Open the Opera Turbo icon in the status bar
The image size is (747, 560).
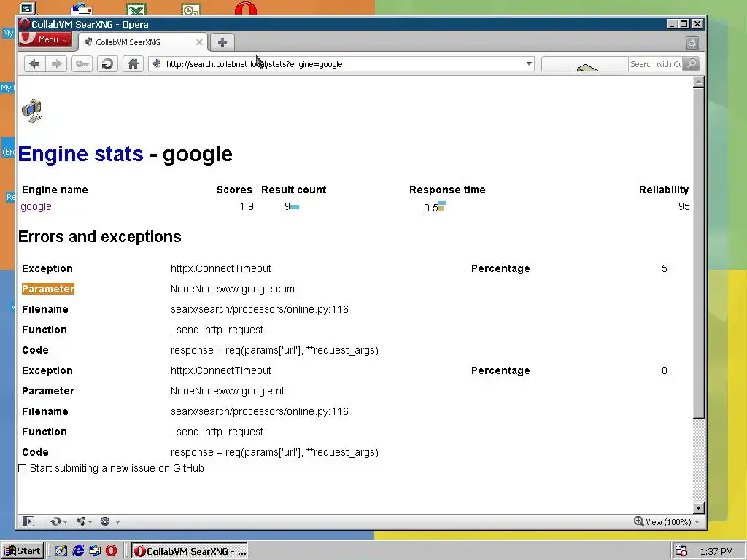105,521
